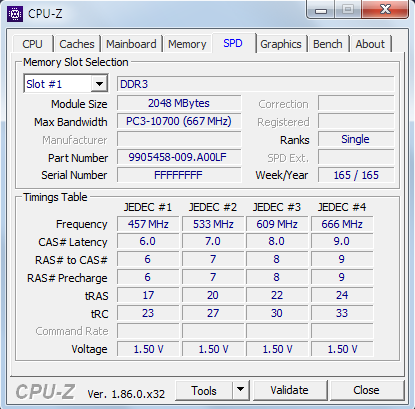Click the JEDEC #3 frequency 609 MHz
This screenshot has width=415, height=409.
pos(277,224)
